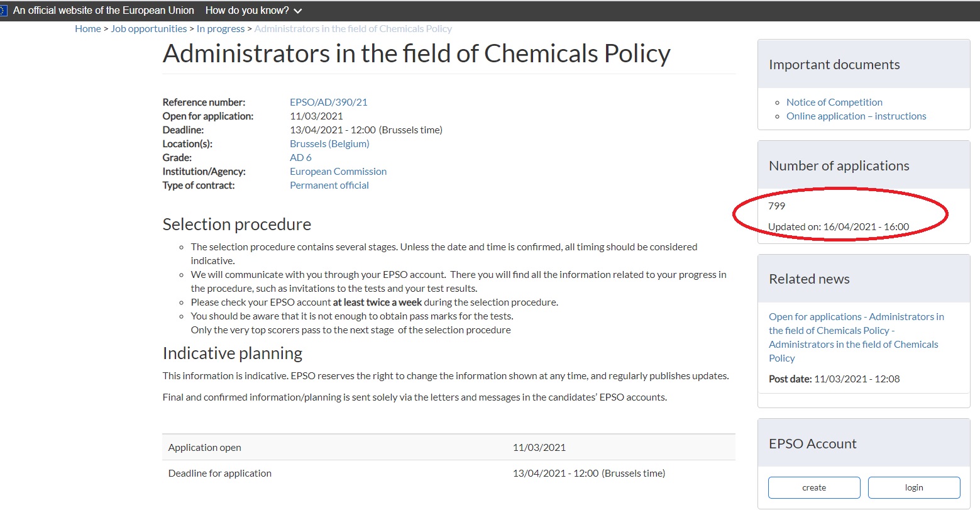This screenshot has height=510, width=980.
Task: Open the European Commission institution link
Action: click(338, 171)
